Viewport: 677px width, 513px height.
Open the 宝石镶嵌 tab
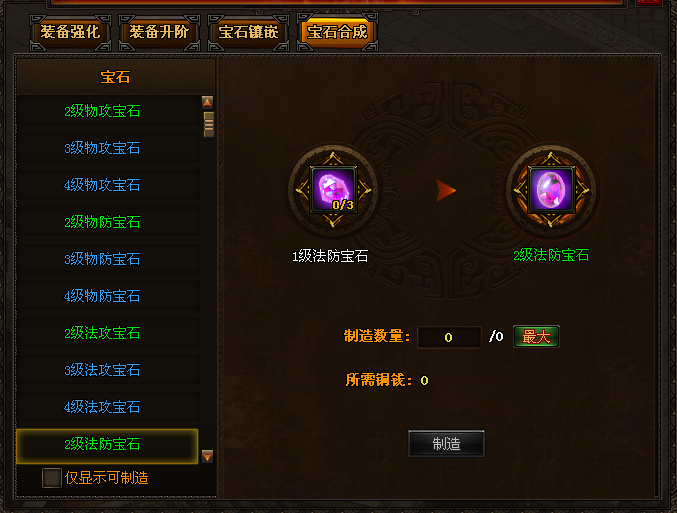(x=248, y=32)
